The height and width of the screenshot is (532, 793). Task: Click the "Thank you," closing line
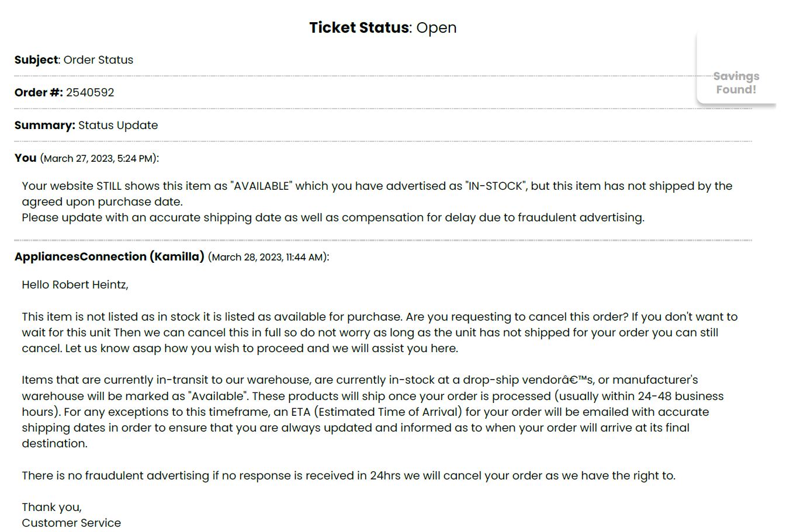point(51,507)
